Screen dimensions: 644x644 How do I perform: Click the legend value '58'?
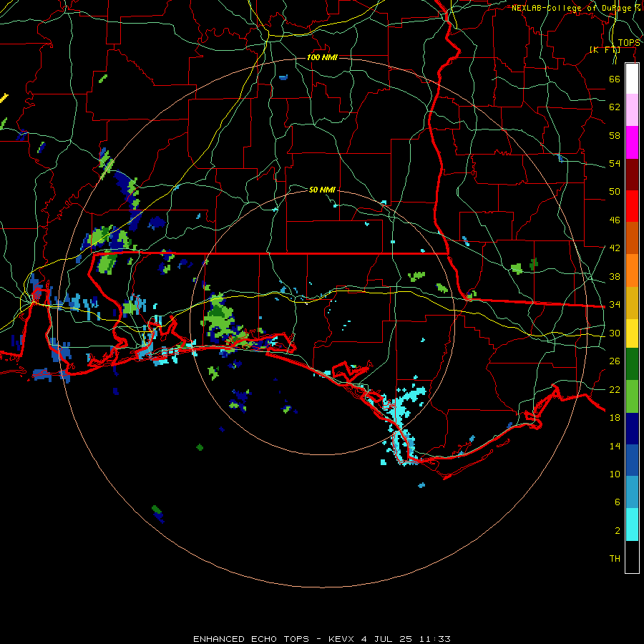coord(615,135)
